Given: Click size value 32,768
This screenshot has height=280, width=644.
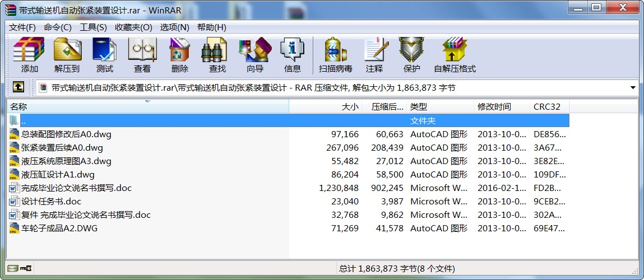Looking at the screenshot, I should coord(345,214).
